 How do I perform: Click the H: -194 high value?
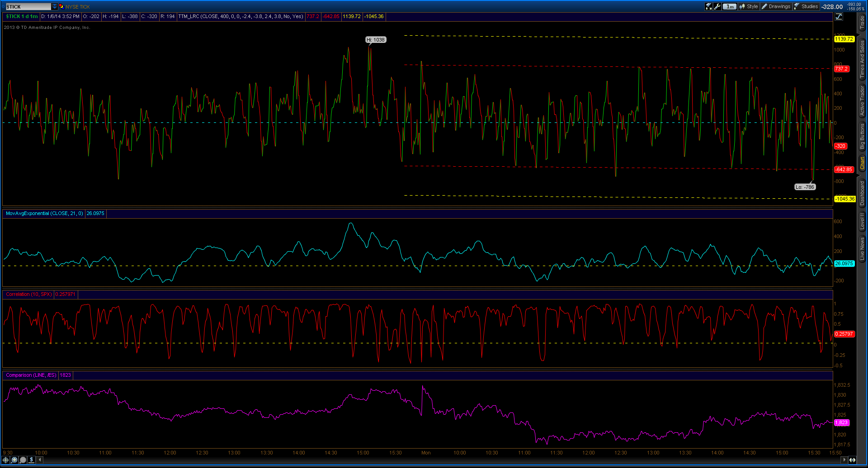click(x=111, y=16)
